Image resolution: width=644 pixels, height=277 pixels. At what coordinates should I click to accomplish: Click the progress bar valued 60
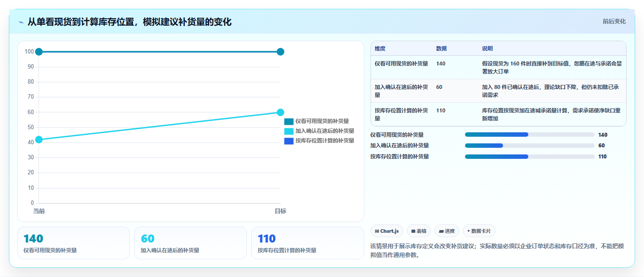[530, 146]
